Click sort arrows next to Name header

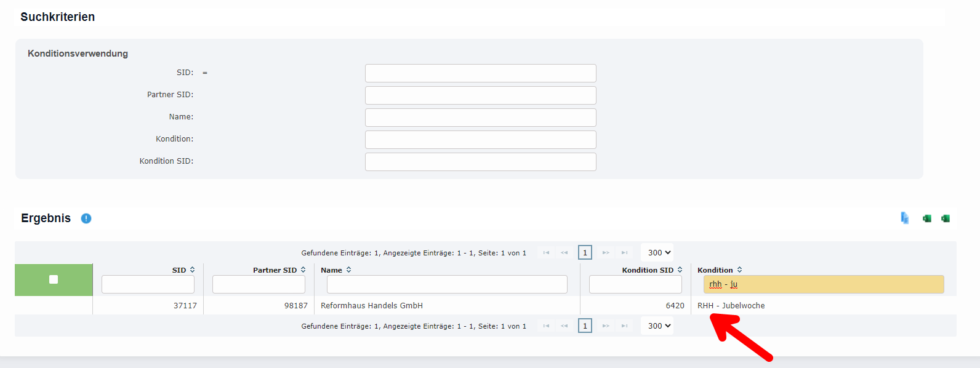[348, 270]
